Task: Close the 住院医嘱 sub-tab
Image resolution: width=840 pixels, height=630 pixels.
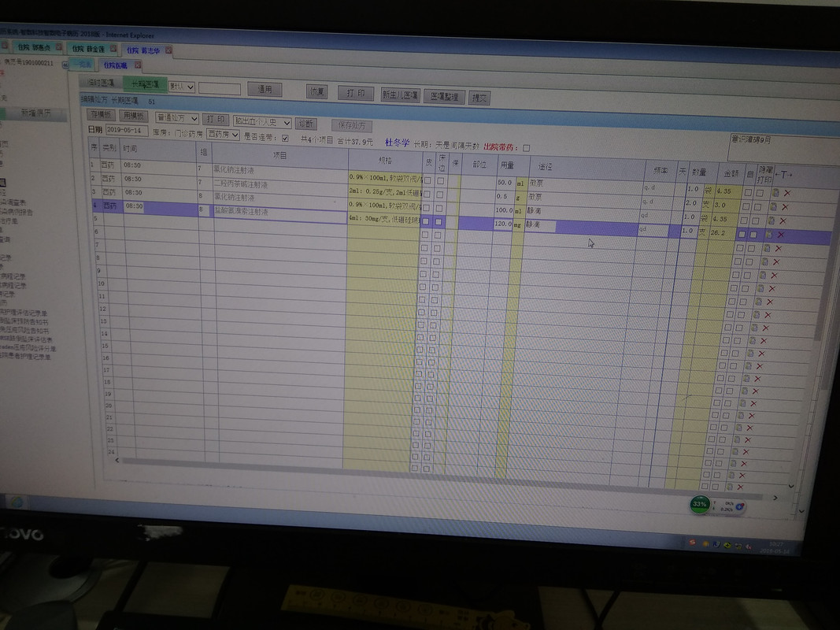Action: pyautogui.click(x=138, y=65)
